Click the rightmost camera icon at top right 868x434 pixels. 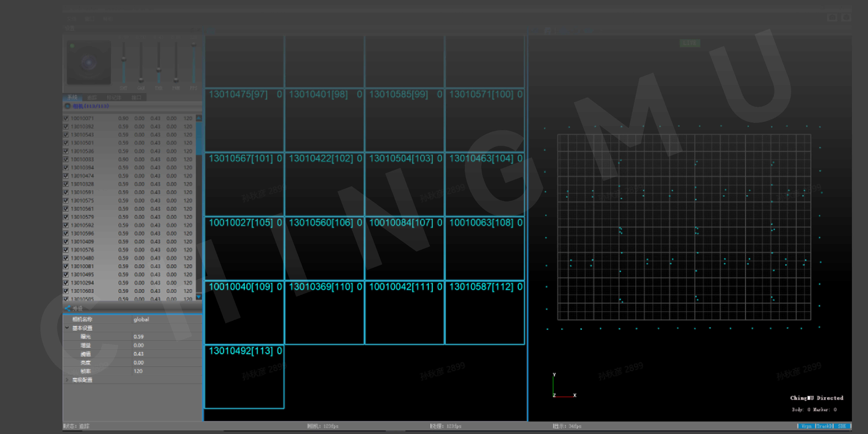(846, 17)
